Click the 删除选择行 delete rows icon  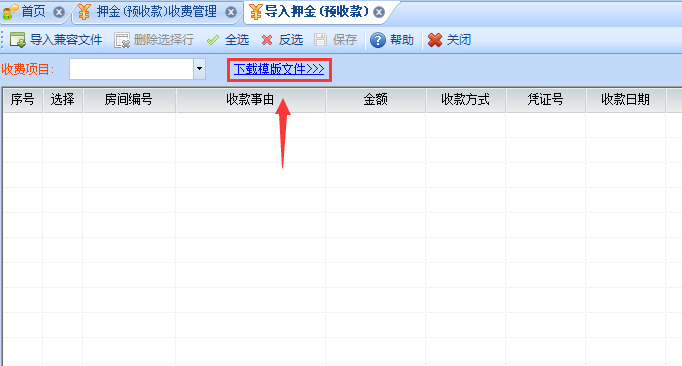click(x=122, y=40)
